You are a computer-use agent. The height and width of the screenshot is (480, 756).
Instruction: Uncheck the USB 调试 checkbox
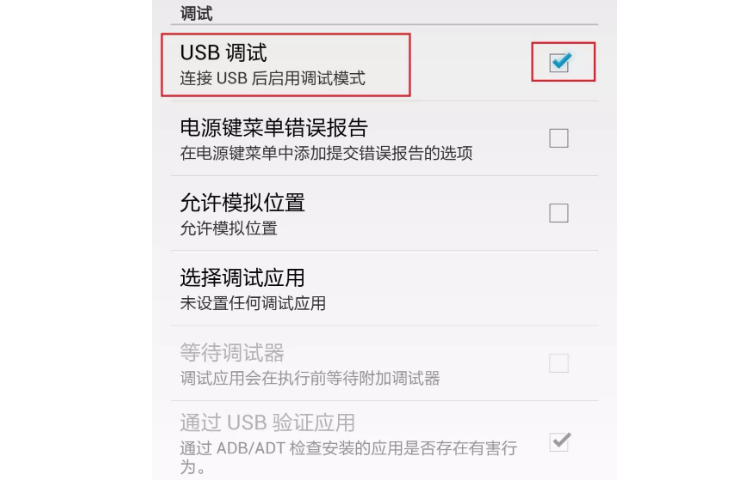click(x=559, y=63)
